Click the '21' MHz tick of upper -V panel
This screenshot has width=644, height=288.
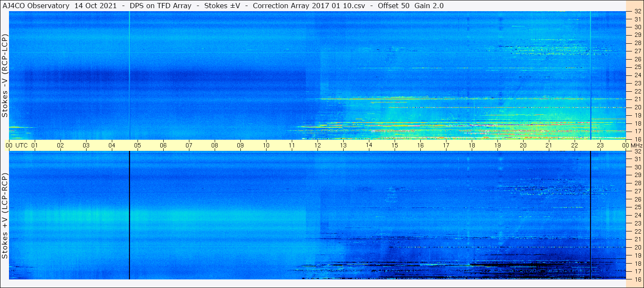637,99
